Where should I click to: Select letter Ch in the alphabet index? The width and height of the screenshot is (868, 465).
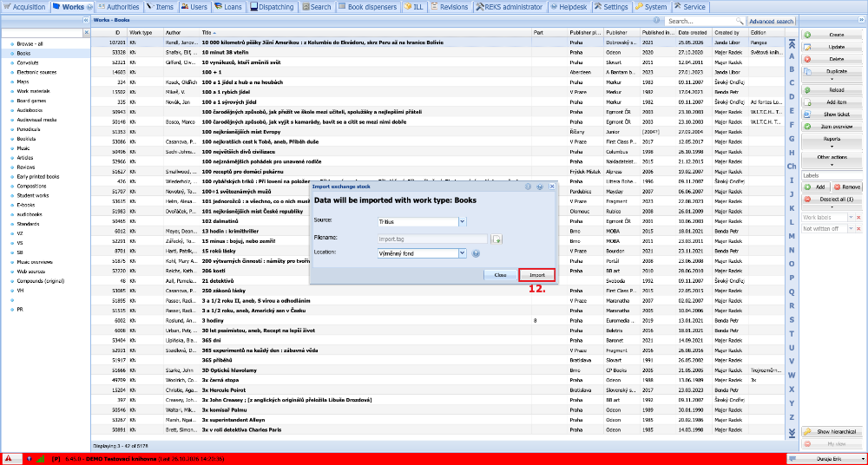click(792, 166)
